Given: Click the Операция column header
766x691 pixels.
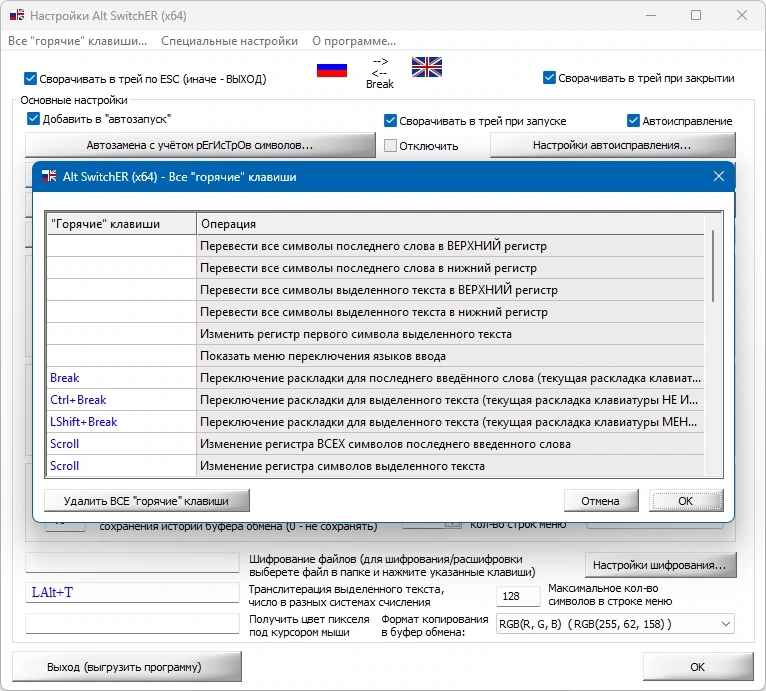Looking at the screenshot, I should (450, 224).
